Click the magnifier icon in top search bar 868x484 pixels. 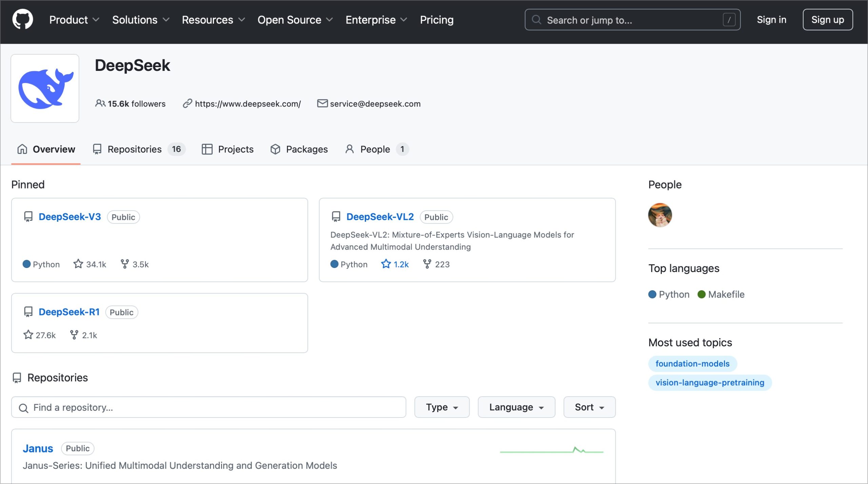[536, 20]
